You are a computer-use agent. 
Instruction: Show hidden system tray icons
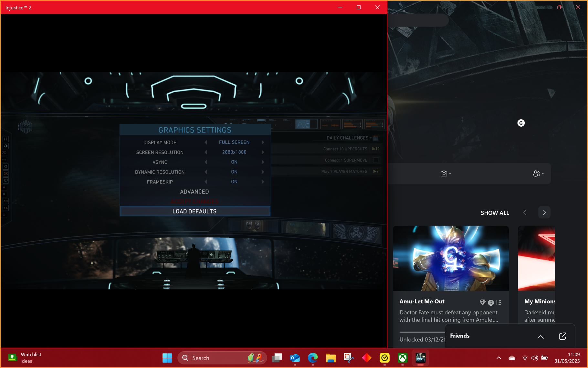(x=499, y=358)
